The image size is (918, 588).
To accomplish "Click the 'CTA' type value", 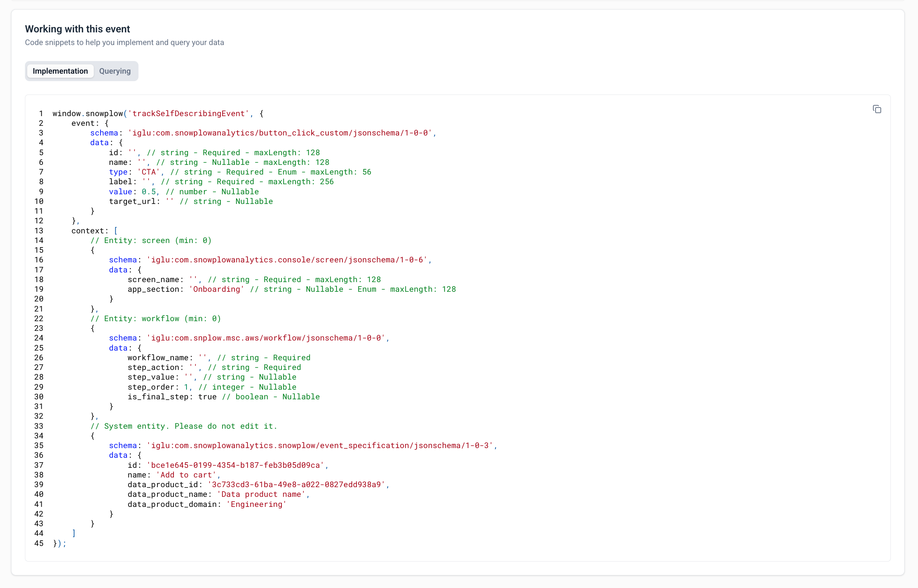I will (x=149, y=172).
